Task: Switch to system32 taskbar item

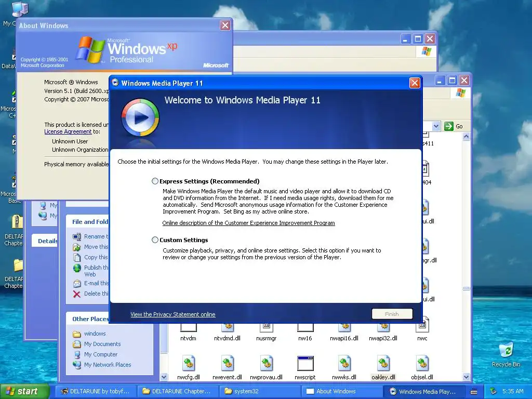Action: click(260, 391)
